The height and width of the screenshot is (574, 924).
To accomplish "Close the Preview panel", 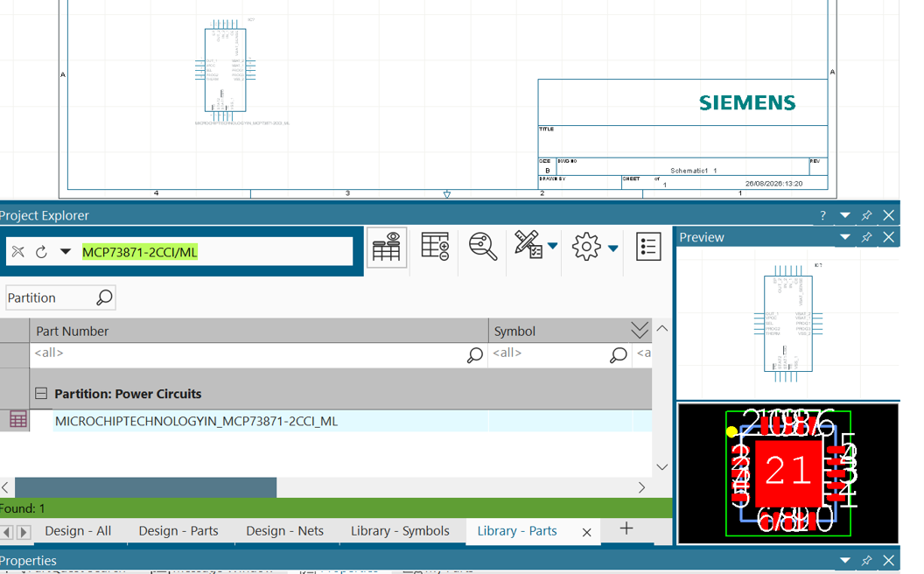I will click(x=889, y=237).
